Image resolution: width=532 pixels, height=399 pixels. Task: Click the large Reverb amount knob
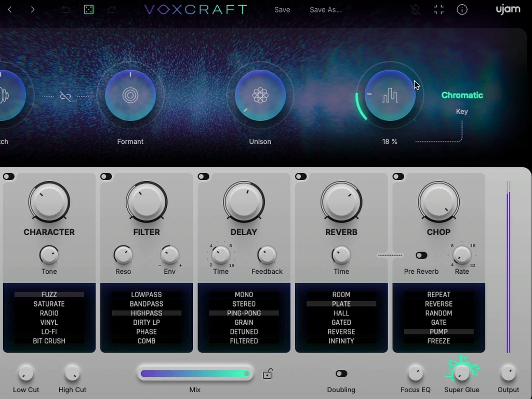pos(341,202)
